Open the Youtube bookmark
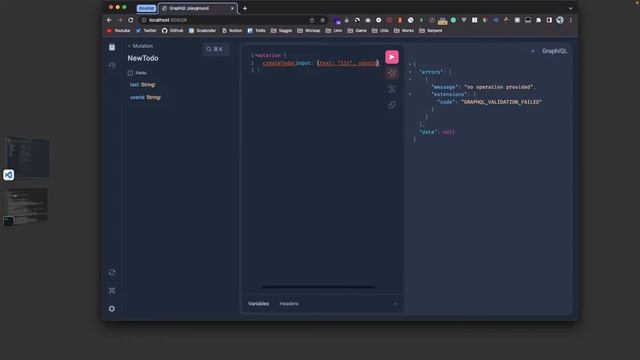The height and width of the screenshot is (360, 640). pyautogui.click(x=118, y=31)
